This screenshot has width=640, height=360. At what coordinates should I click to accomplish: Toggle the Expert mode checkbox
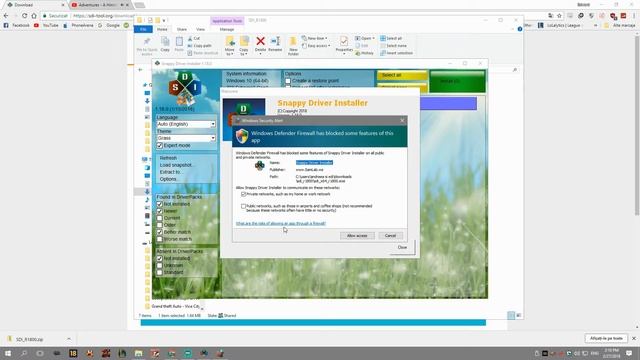(x=160, y=145)
